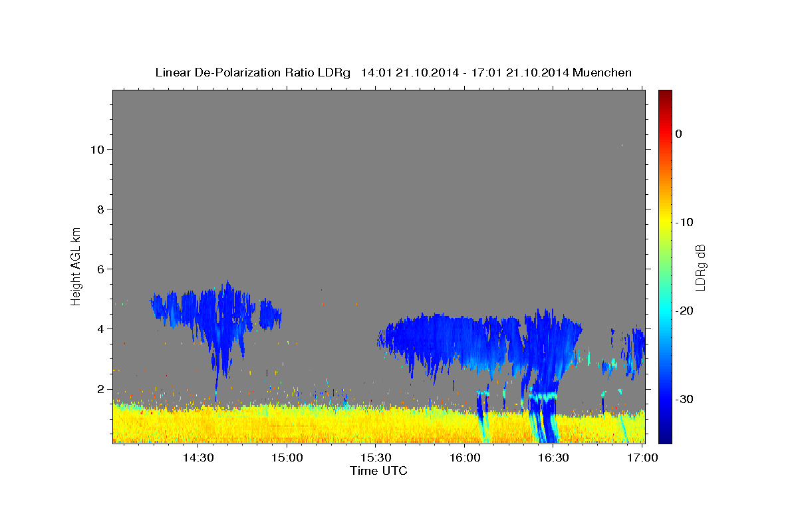Click the height tick label '8'
Screen dimensions: 798x532
tap(101, 209)
